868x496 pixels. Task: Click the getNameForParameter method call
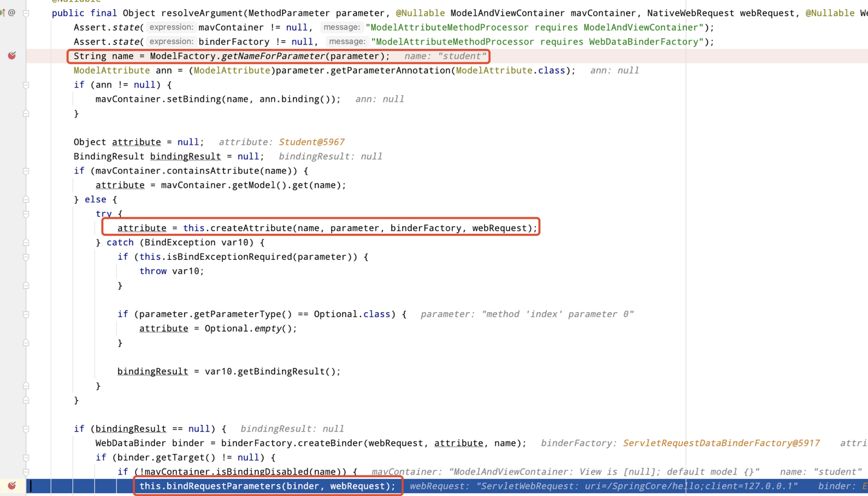click(x=273, y=56)
